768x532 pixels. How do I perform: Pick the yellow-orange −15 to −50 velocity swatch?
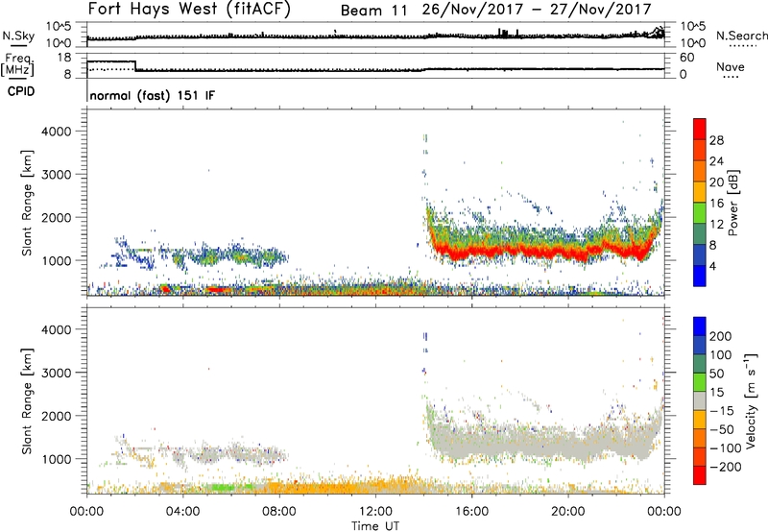700,420
